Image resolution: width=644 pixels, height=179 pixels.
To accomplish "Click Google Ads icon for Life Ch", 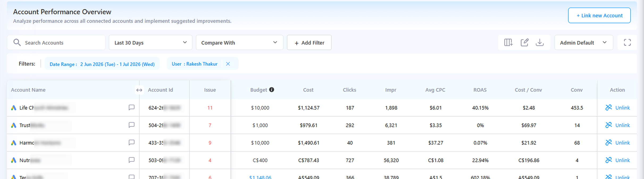I will click(x=14, y=108).
